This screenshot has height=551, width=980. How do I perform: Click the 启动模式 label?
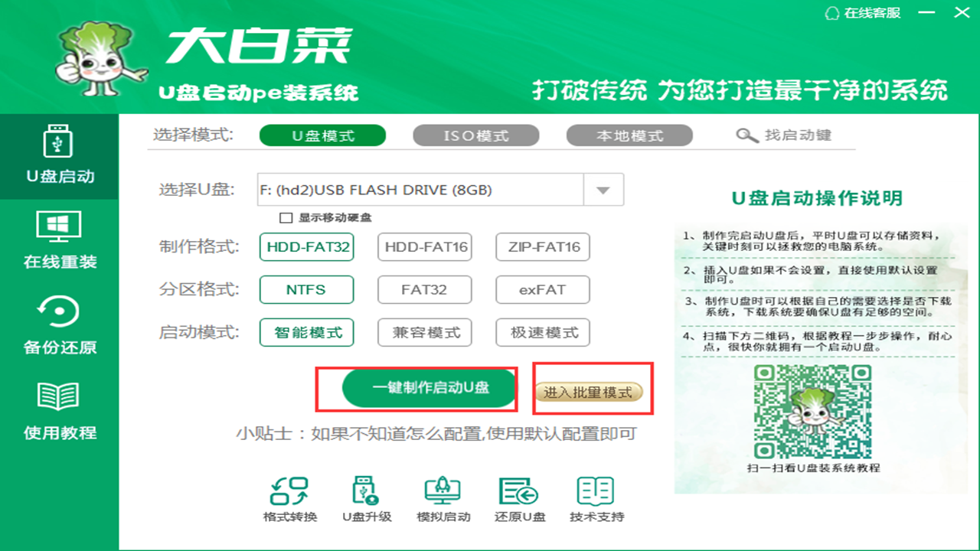click(199, 333)
